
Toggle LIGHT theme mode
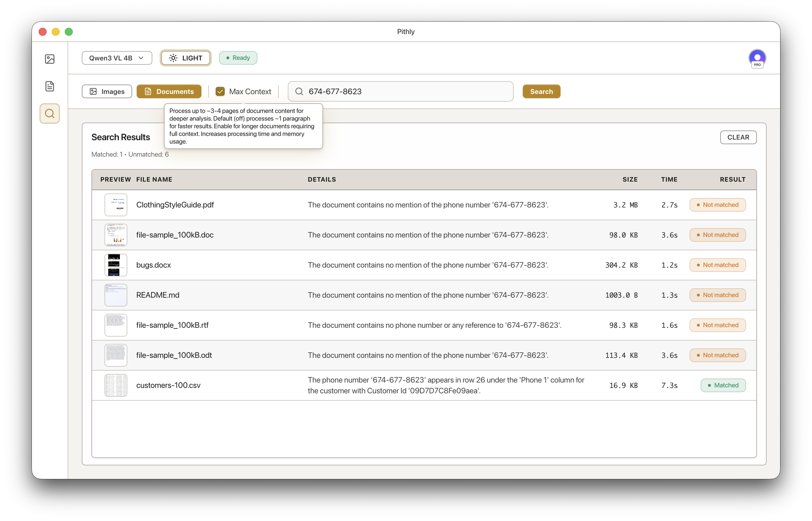tap(186, 58)
